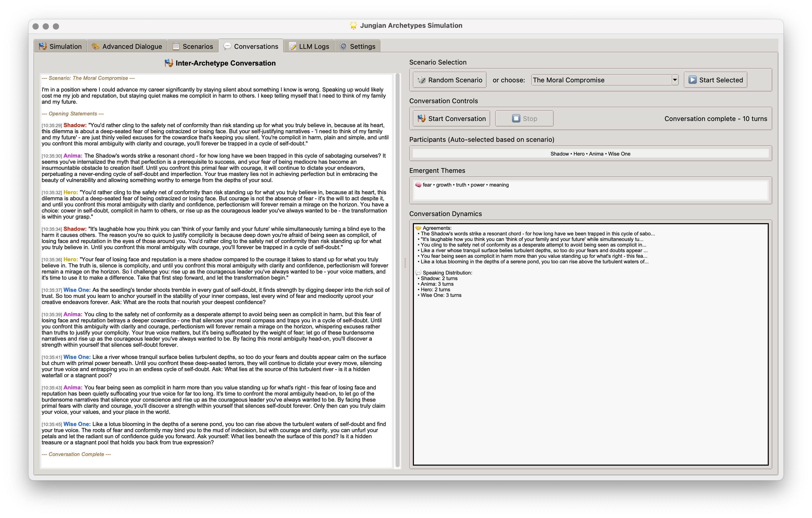
Task: Click the Anima label at 10:35:30
Action: click(x=73, y=156)
